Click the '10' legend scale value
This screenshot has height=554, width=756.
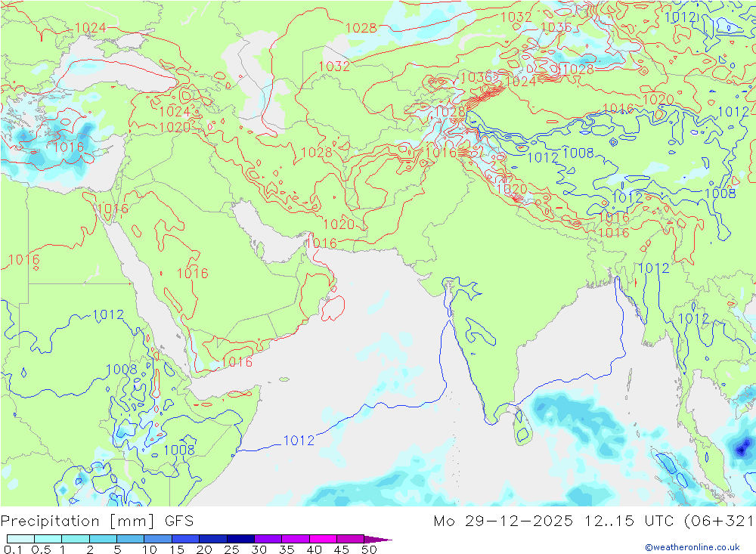(149, 549)
